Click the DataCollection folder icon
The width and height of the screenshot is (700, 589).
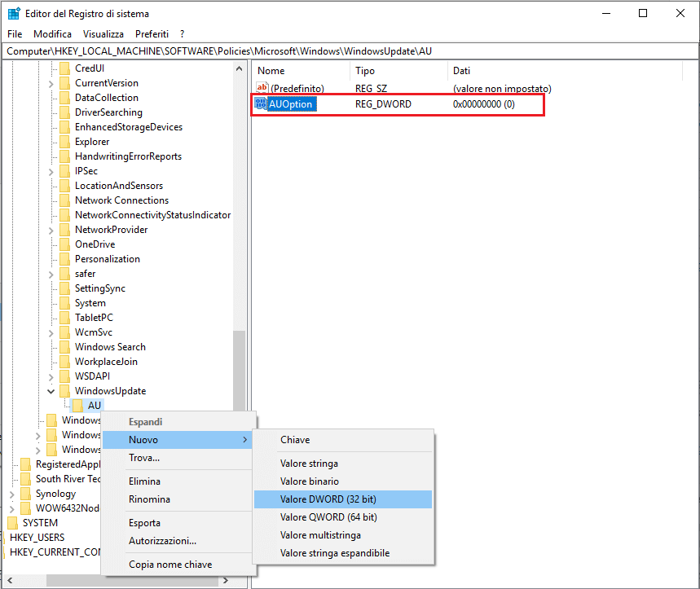tap(64, 98)
